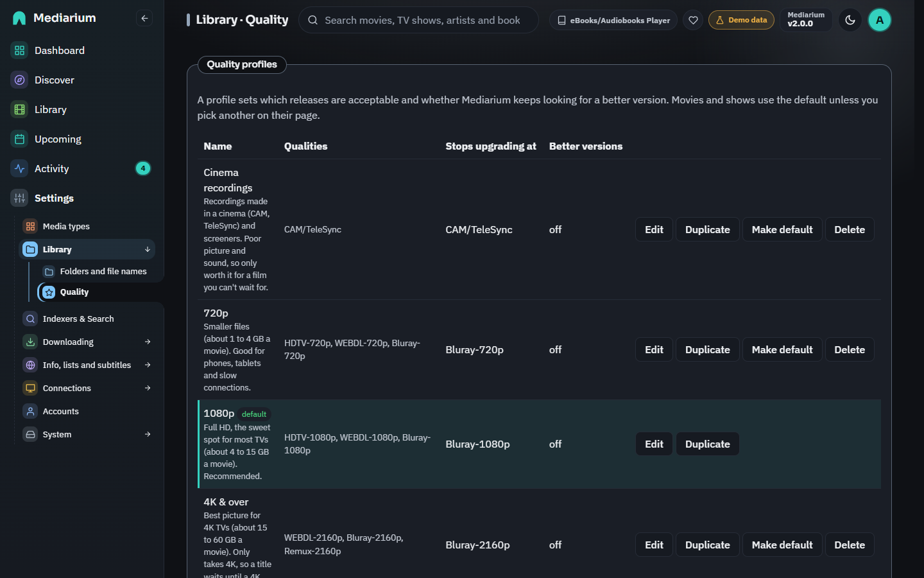The image size is (924, 578).
Task: Expand the System settings section
Action: tap(148, 434)
